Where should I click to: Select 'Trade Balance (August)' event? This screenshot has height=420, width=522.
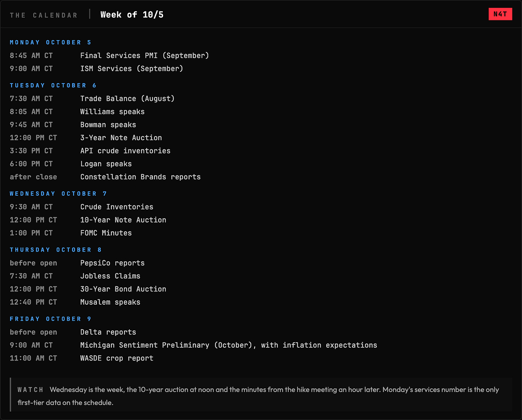tap(127, 99)
